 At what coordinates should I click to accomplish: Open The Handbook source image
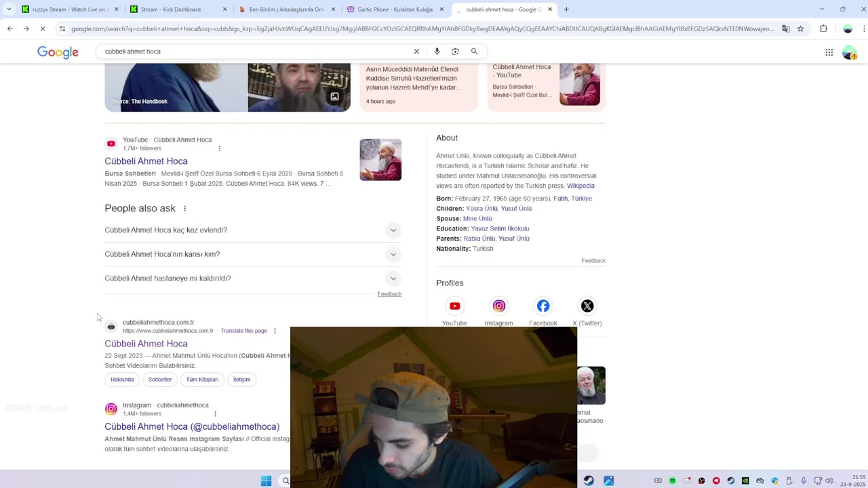click(x=176, y=87)
